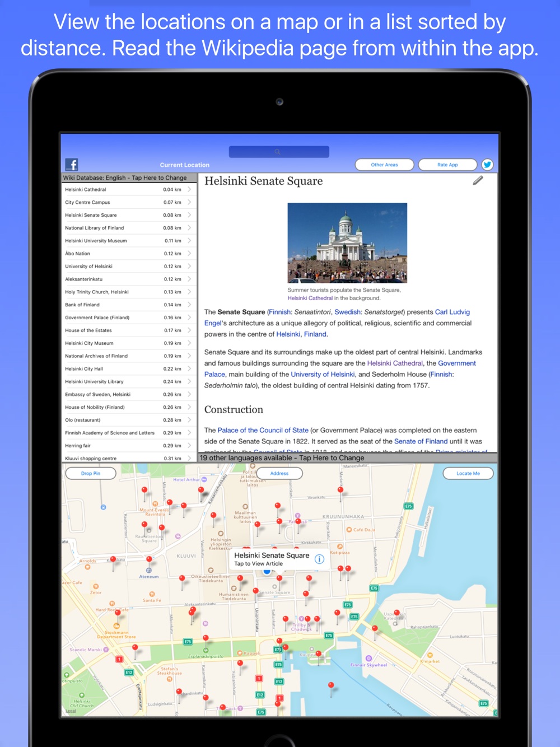
Task: Tap the Hotel Arthur map icon
Action: pos(204,480)
